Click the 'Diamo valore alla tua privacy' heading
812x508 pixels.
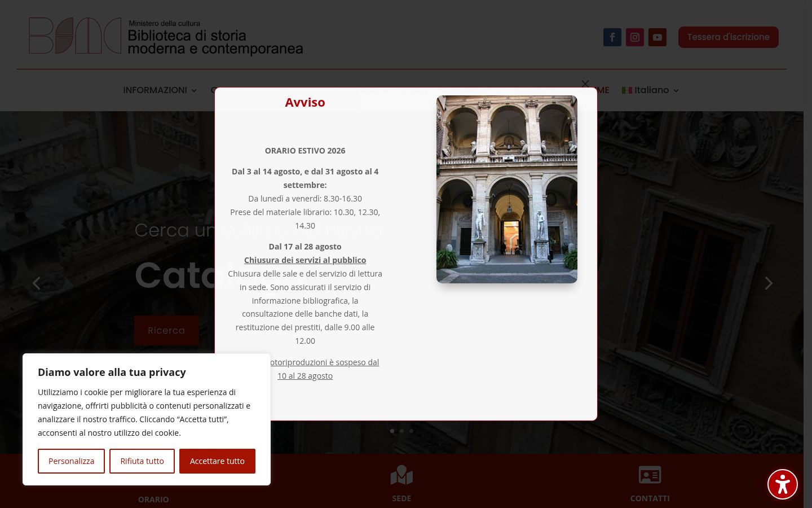(112, 372)
